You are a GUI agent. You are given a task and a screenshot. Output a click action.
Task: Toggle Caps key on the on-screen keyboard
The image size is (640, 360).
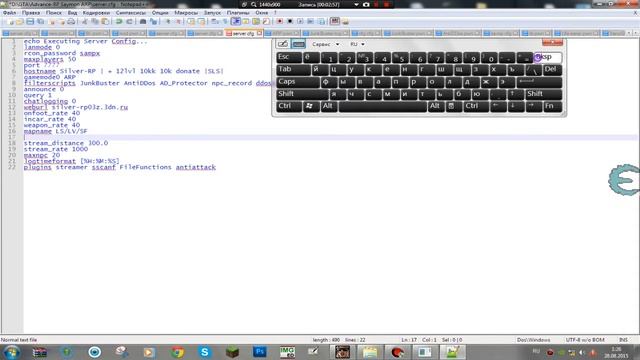click(x=298, y=82)
